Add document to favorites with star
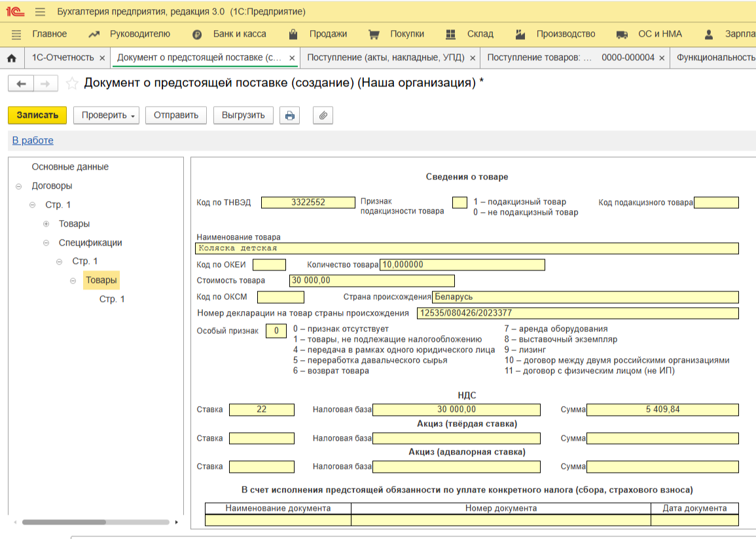Image resolution: width=756 pixels, height=539 pixels. click(72, 83)
